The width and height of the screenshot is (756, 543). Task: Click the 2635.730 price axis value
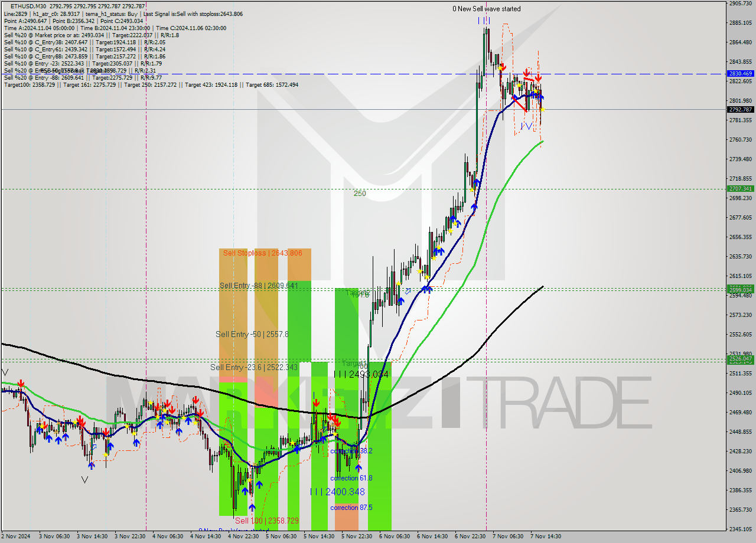pos(741,256)
